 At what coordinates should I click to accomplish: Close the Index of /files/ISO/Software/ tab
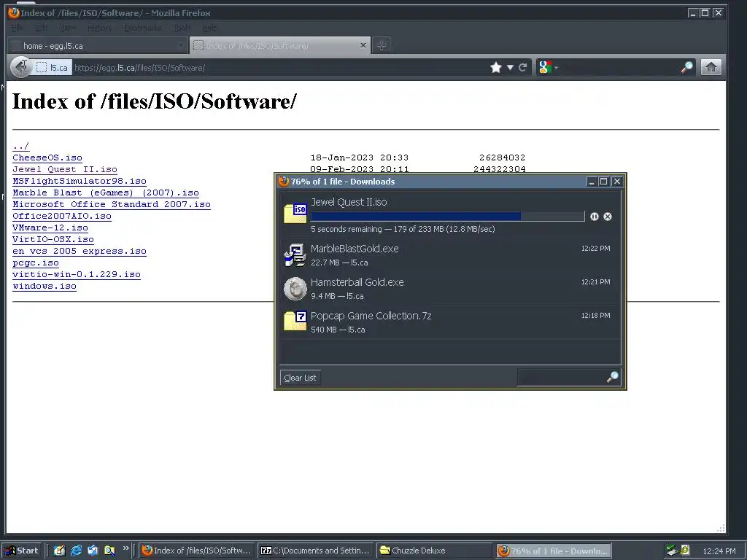tap(363, 45)
